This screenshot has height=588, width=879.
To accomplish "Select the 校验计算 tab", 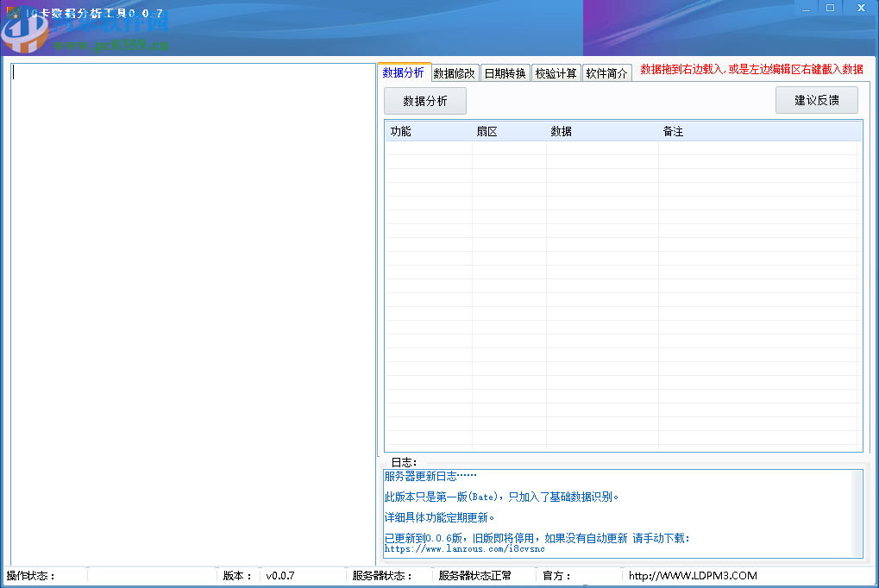I will tap(556, 72).
